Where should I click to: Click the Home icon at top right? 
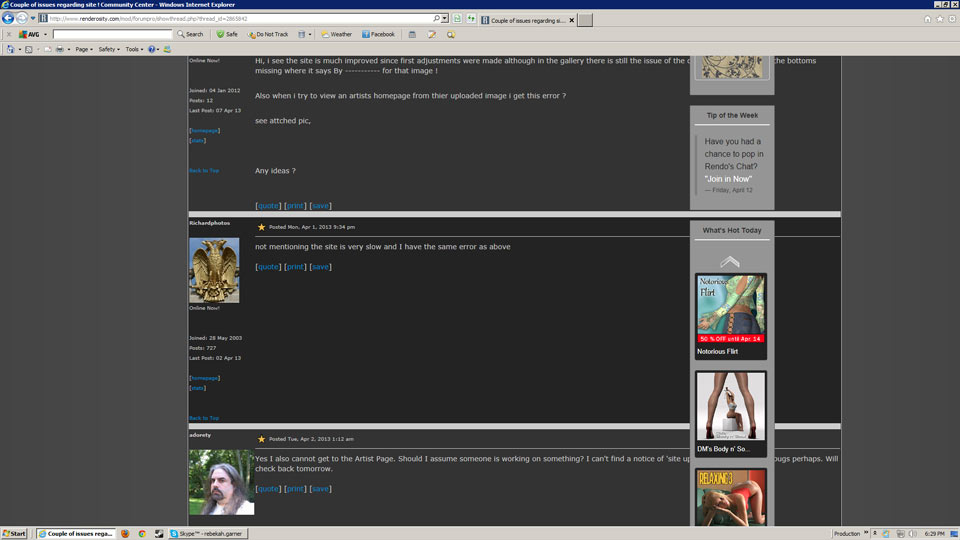928,19
